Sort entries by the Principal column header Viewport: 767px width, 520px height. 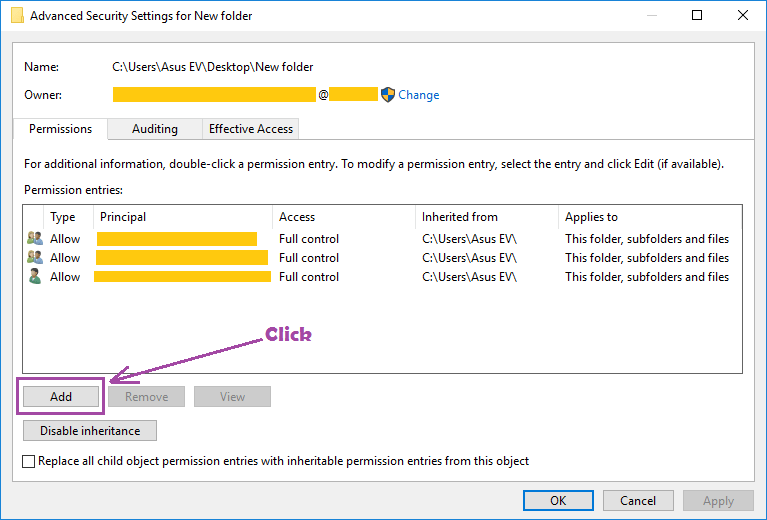pyautogui.click(x=183, y=217)
